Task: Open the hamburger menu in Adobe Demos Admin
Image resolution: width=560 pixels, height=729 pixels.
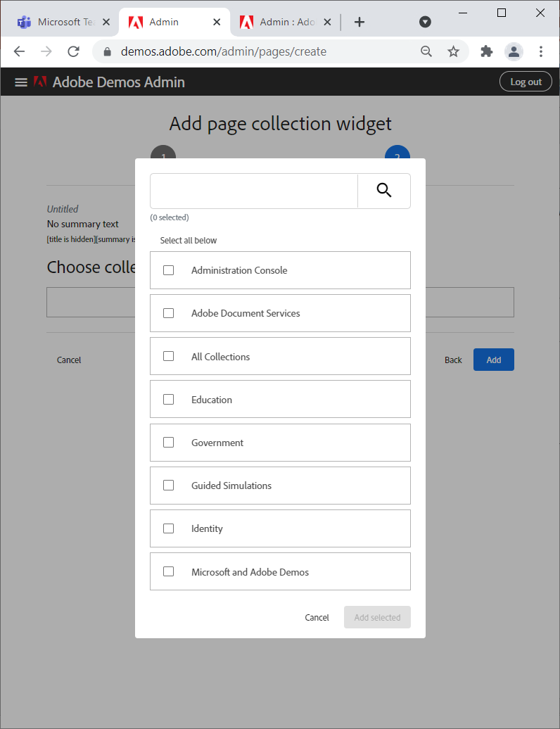Action: point(21,82)
